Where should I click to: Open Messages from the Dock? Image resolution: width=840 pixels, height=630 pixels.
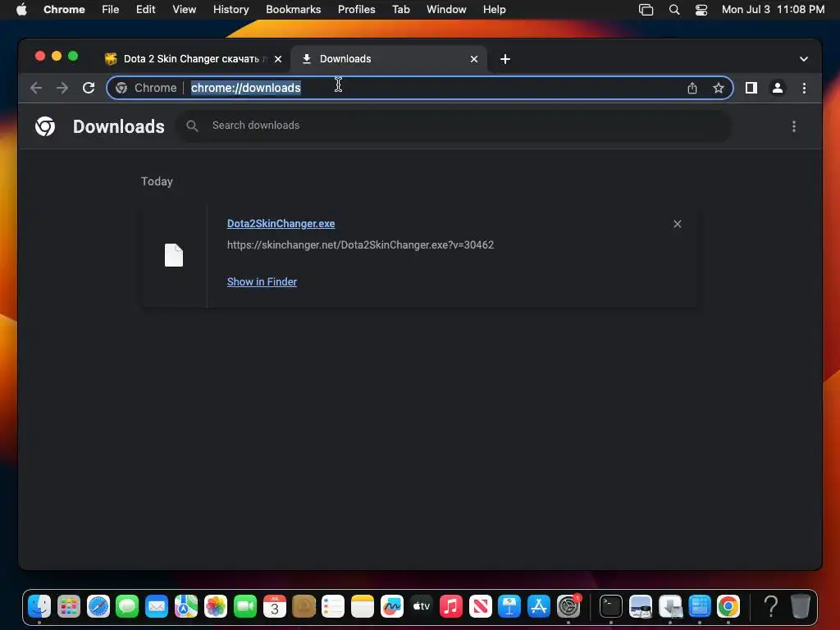[127, 606]
